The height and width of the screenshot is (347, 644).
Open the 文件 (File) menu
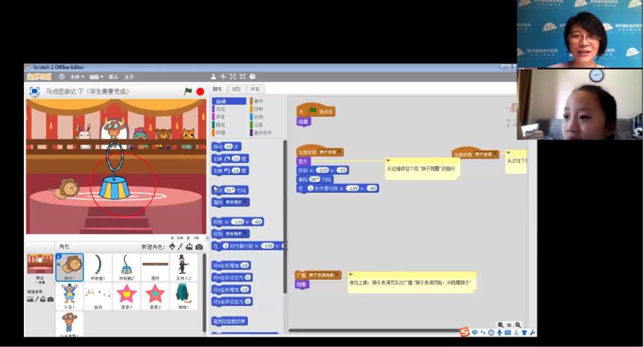77,77
